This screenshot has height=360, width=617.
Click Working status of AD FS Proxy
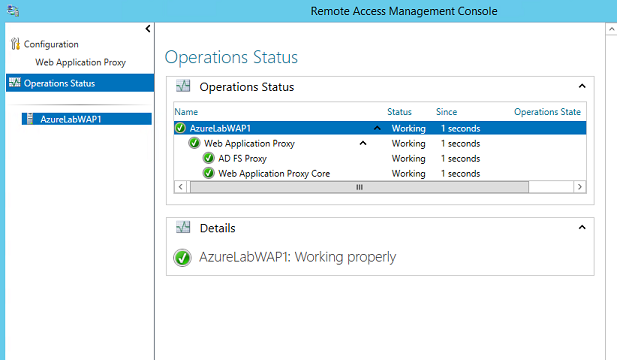coord(408,159)
